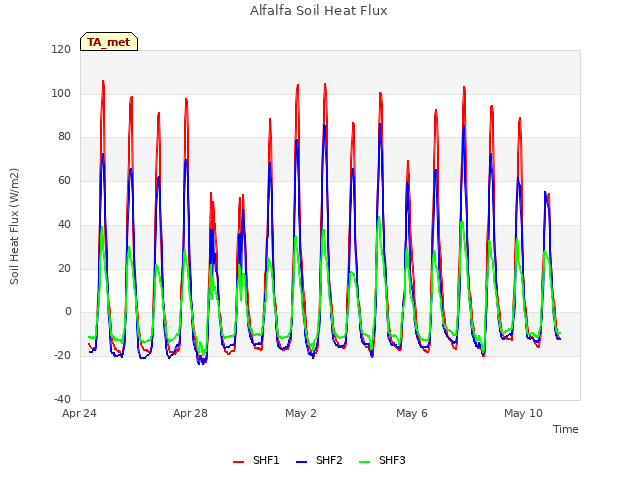Toggle the SHF3 legend entry
The height and width of the screenshot is (480, 640).
[382, 460]
